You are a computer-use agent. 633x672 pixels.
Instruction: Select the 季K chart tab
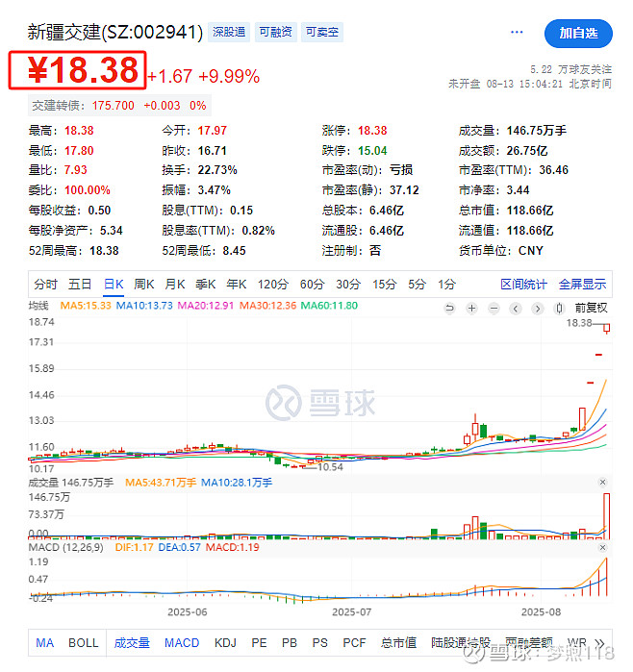(x=206, y=285)
